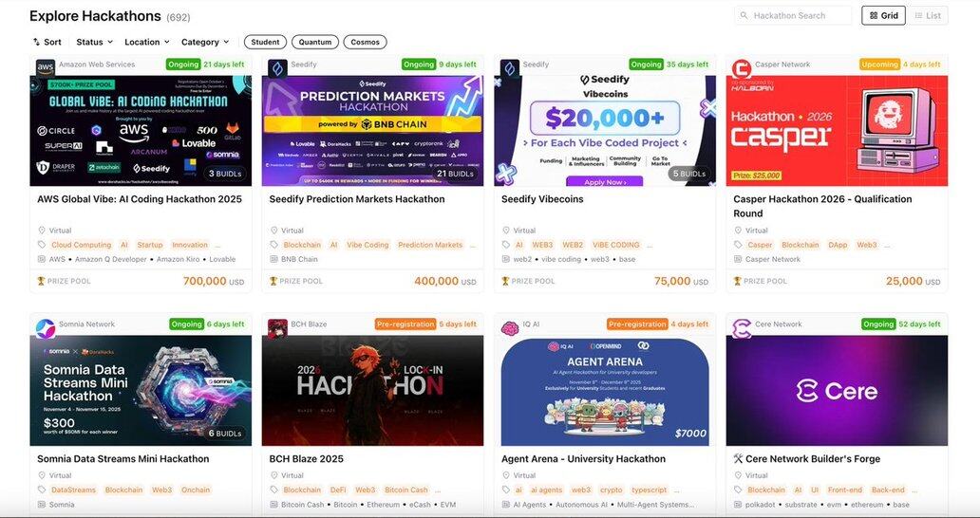Image resolution: width=980 pixels, height=518 pixels.
Task: Click the Casper Network organizer logo
Action: coord(742,68)
